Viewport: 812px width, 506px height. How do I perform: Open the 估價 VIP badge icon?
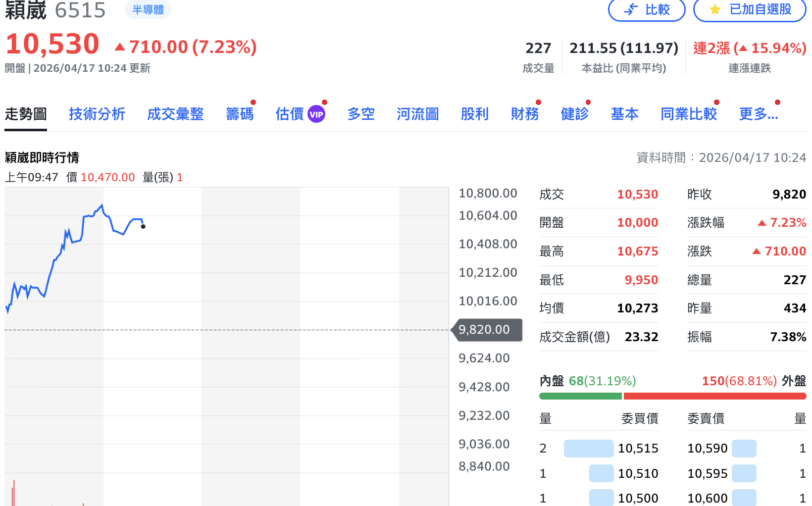coord(316,113)
